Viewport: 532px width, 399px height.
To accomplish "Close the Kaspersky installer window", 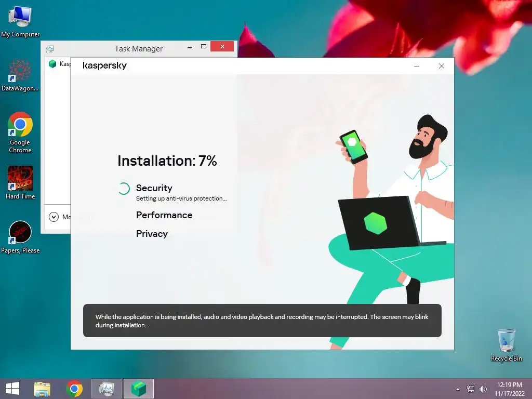I will click(x=442, y=66).
